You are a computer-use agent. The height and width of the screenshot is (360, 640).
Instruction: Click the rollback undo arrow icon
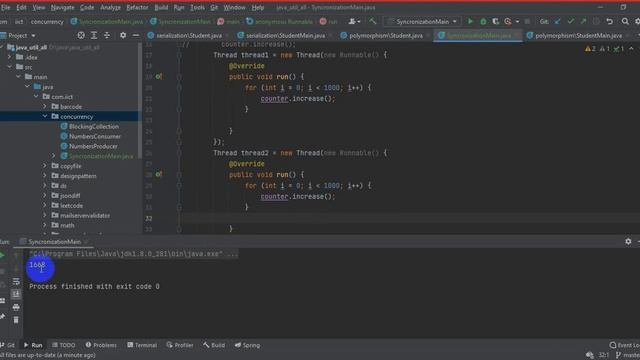tap(609, 21)
